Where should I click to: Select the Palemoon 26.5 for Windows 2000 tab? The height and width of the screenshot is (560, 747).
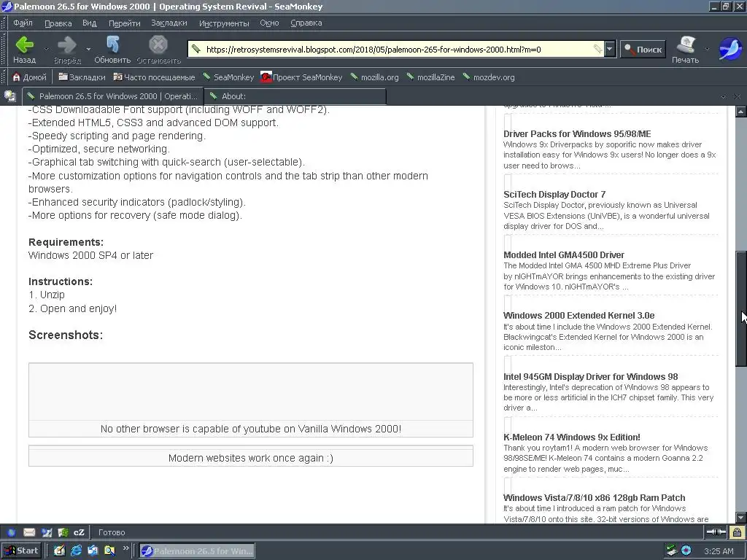coord(113,96)
